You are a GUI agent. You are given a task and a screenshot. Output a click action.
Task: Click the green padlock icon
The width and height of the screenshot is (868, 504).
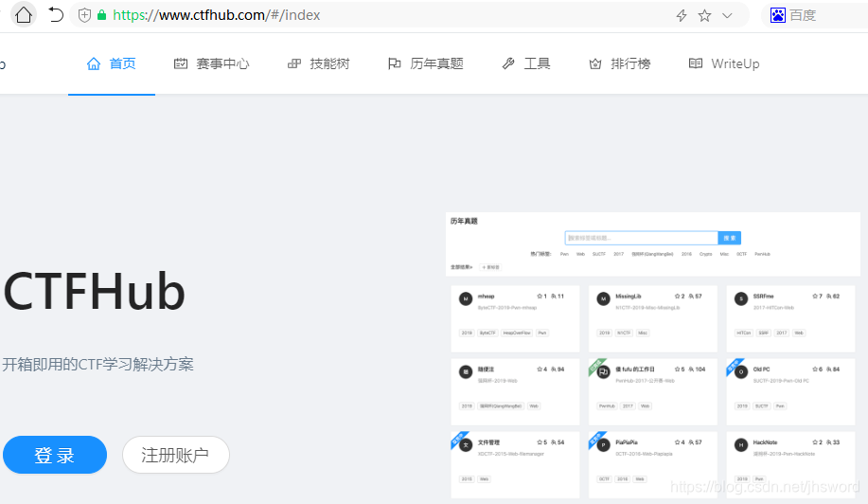click(x=101, y=15)
